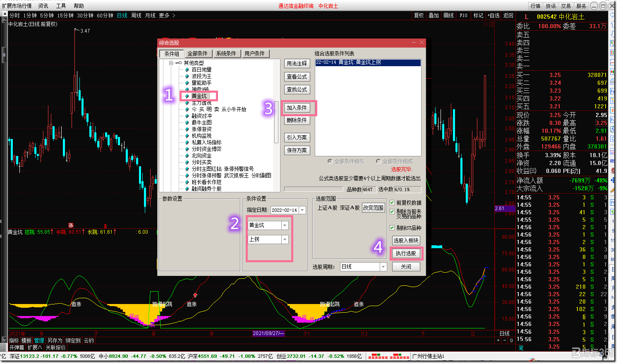This screenshot has width=618, height=364.
Task: Toggle the 剔除当前未交易的品种 checkbox
Action: click(x=392, y=211)
